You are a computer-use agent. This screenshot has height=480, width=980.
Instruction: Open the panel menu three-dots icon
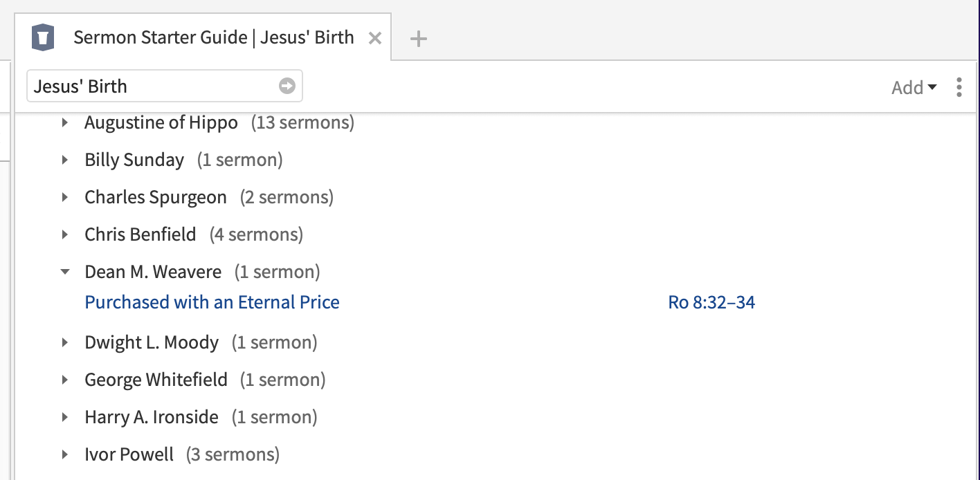tap(959, 87)
